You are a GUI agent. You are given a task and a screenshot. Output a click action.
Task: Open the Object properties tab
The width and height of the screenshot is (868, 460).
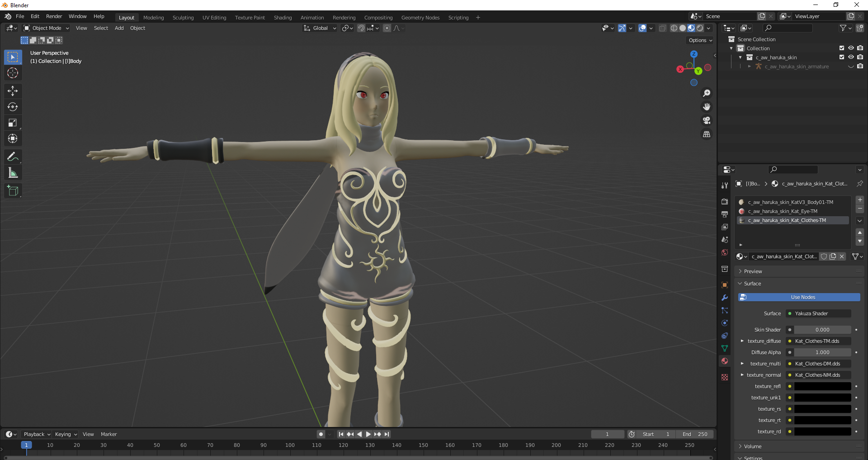click(725, 285)
